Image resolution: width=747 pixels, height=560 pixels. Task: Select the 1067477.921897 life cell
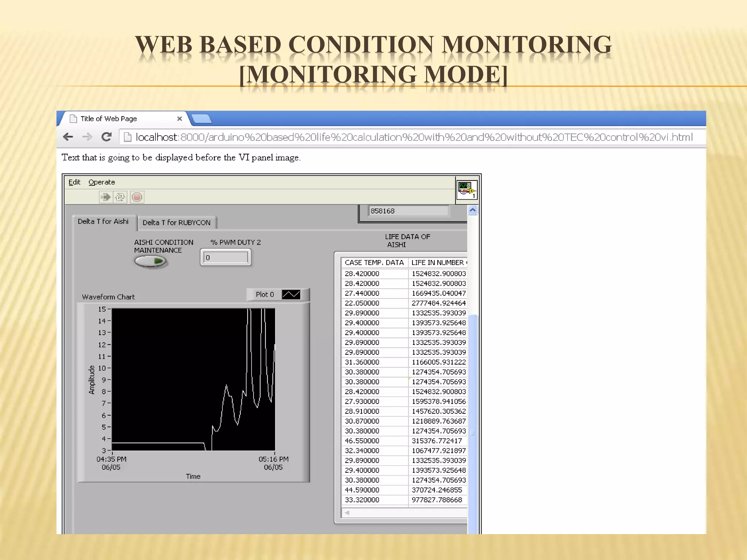438,451
